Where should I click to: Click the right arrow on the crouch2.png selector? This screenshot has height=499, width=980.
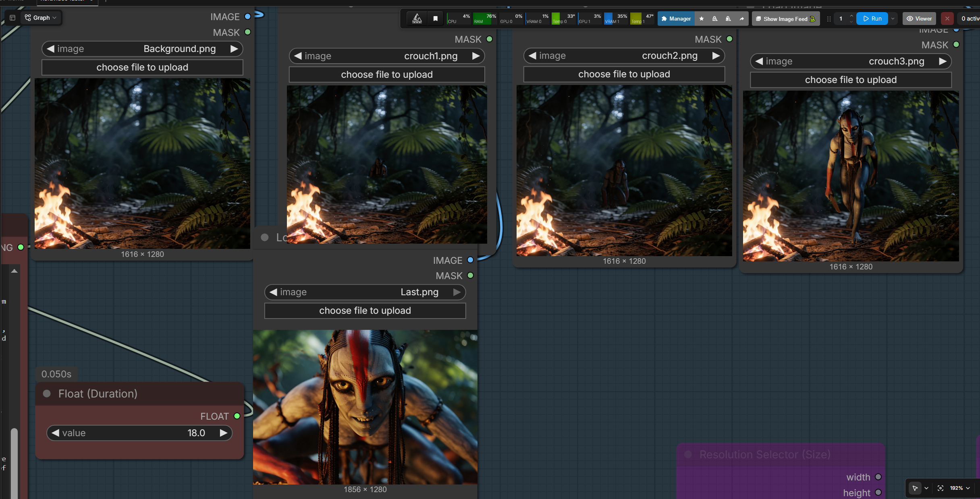click(716, 56)
